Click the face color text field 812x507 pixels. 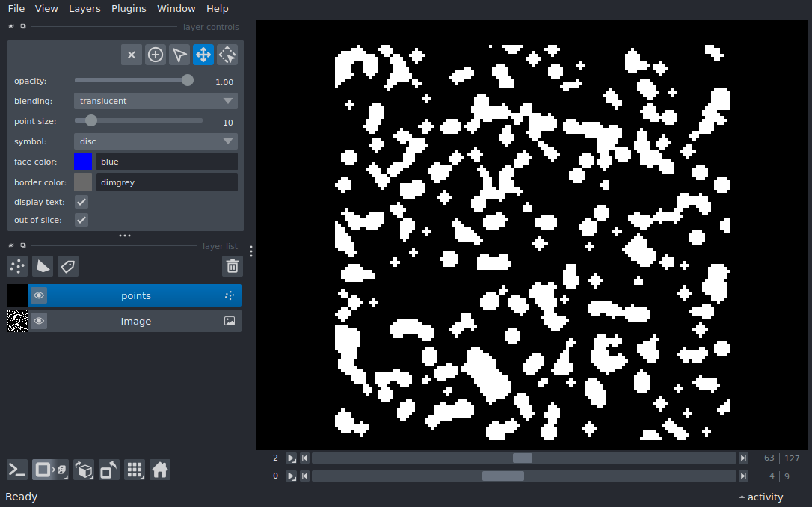click(x=167, y=162)
